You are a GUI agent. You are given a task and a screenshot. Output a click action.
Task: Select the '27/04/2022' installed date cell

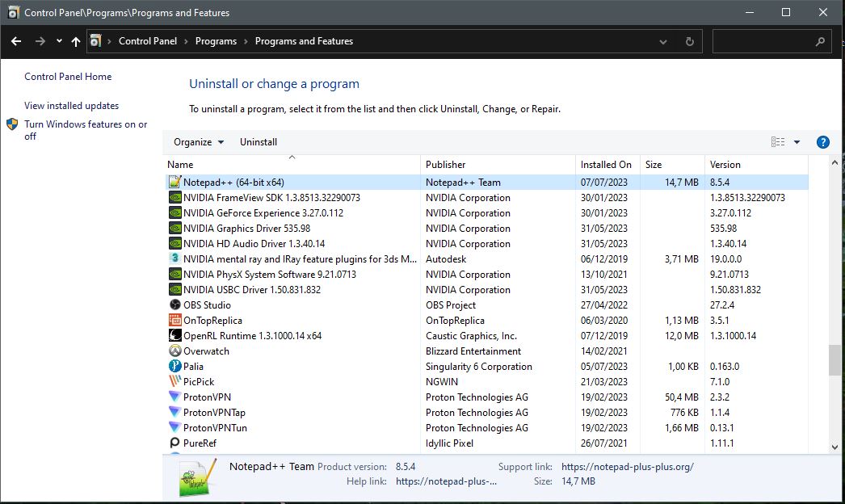click(604, 305)
